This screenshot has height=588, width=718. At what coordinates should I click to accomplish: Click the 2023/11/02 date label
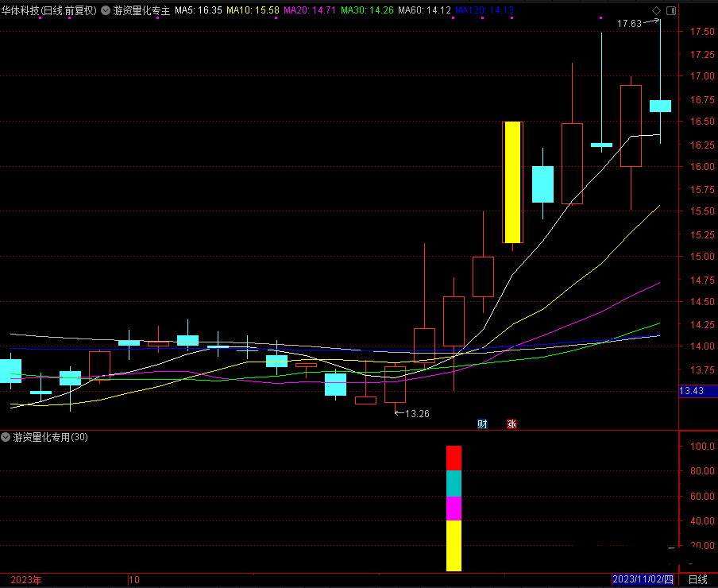pyautogui.click(x=642, y=580)
